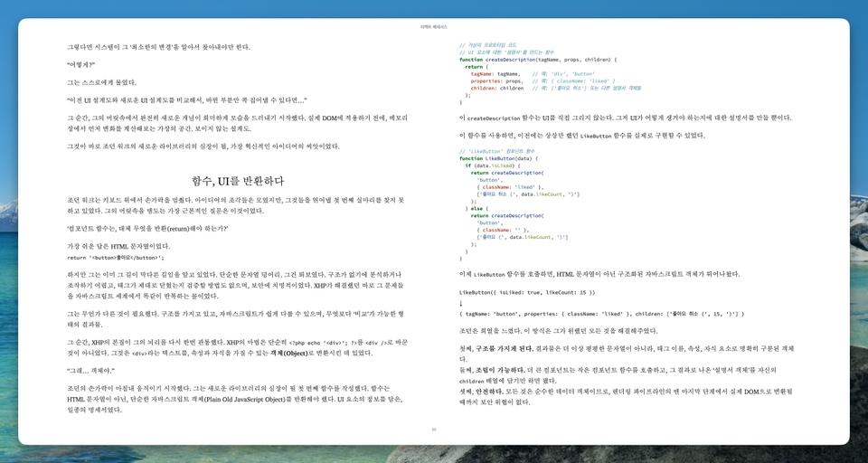Click the code line 'function LikeButton(data) {'
The height and width of the screenshot is (463, 868).
click(499, 158)
